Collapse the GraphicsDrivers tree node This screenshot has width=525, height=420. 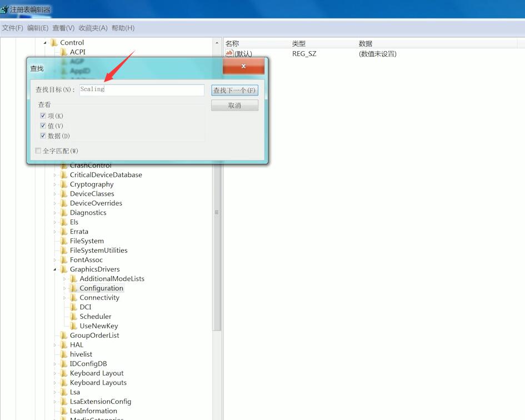[x=54, y=269]
